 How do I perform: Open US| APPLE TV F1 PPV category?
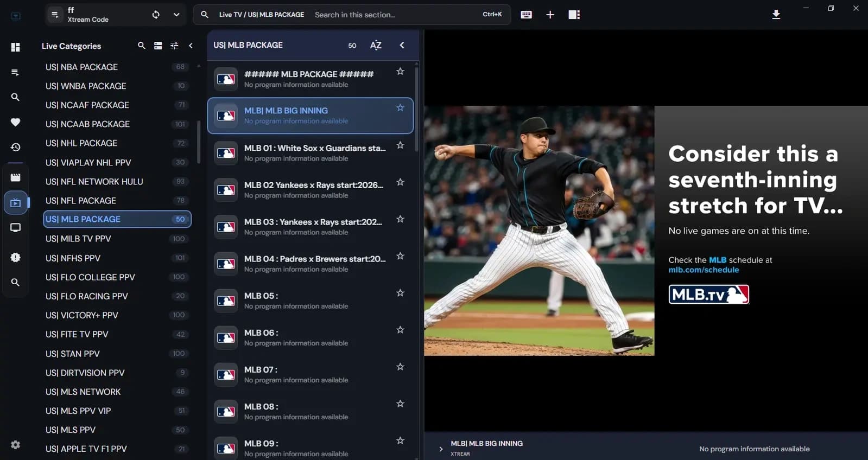point(117,449)
